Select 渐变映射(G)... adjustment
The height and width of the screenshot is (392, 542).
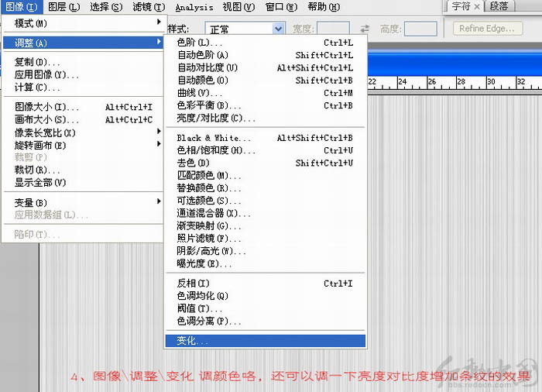click(x=266, y=226)
